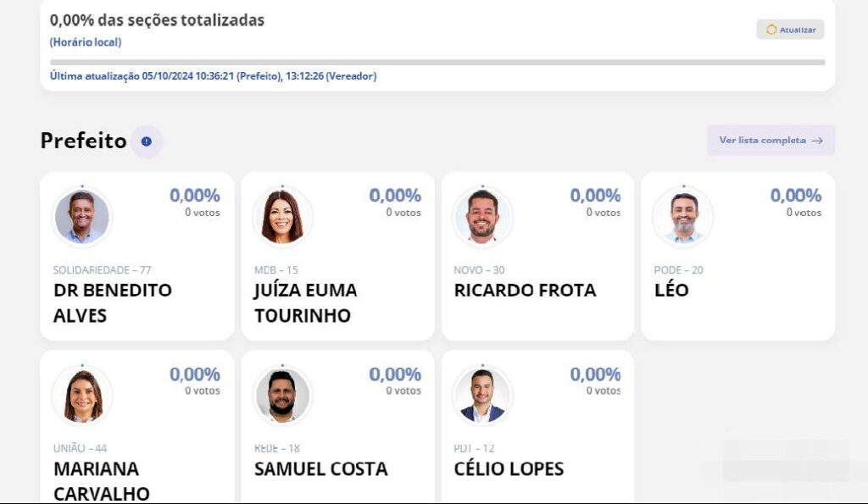Click the CÉLIO LOPES candidate name
The width and height of the screenshot is (868, 504).
click(509, 469)
